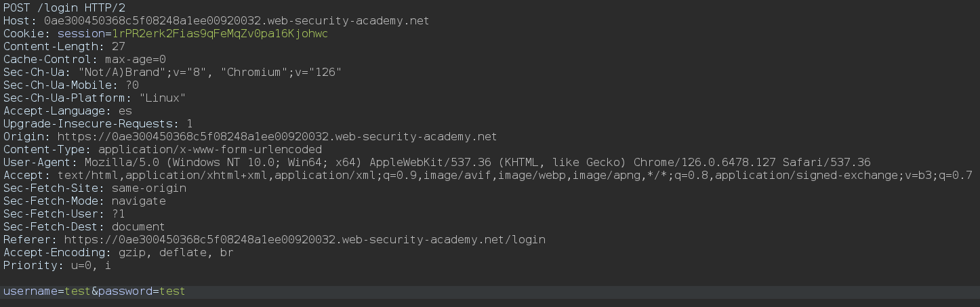Click the Referer login URL
The width and height of the screenshot is (980, 307).
point(304,240)
